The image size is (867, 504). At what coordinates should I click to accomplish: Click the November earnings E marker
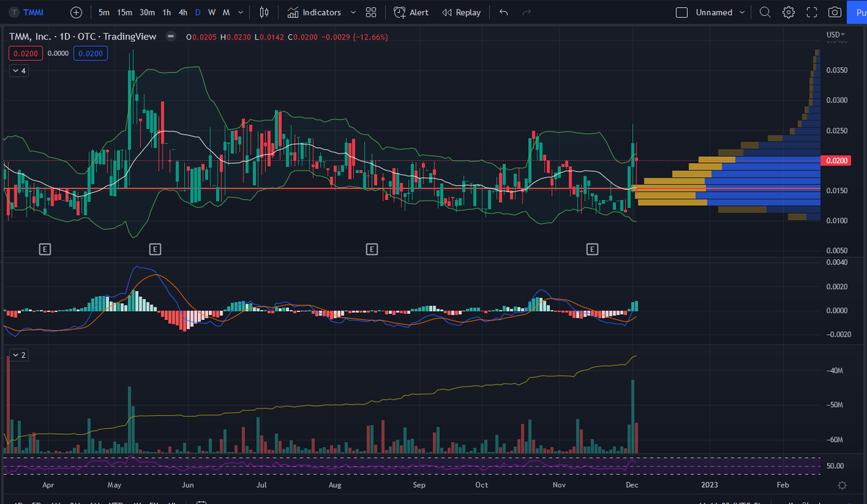(x=592, y=249)
